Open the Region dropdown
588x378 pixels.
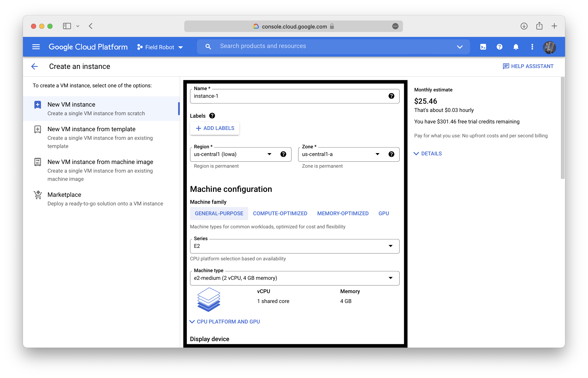240,154
